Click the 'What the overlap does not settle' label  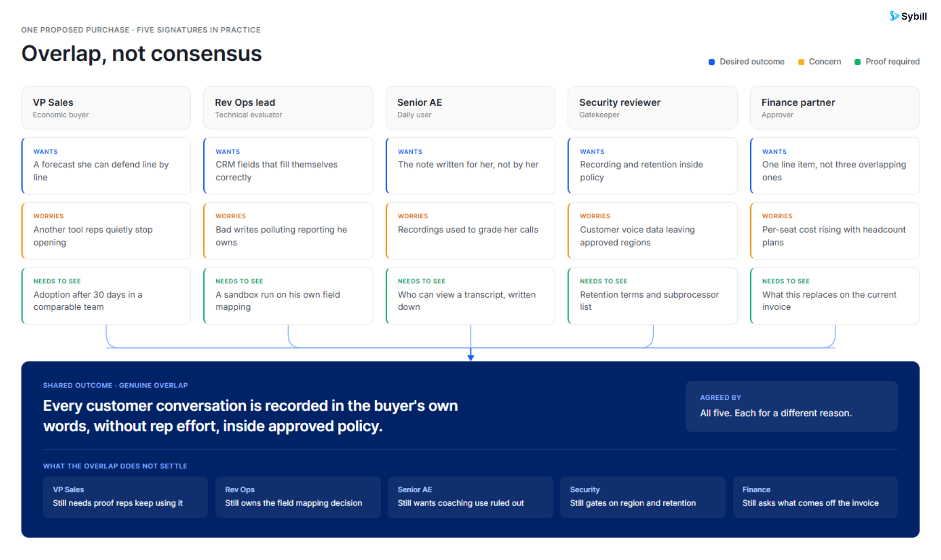point(115,466)
